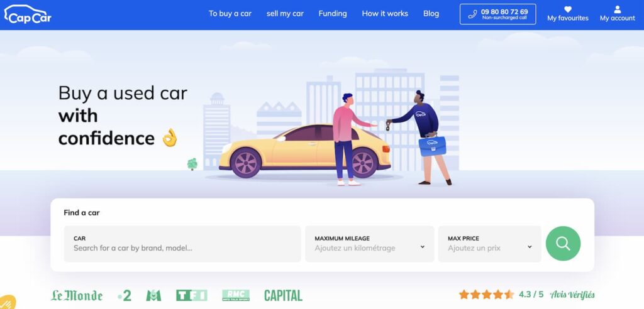Click the phone icon in call box

tap(472, 14)
